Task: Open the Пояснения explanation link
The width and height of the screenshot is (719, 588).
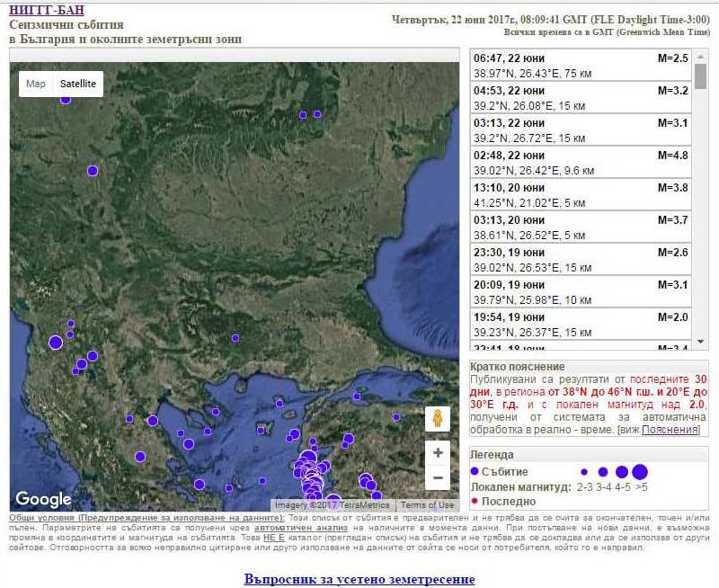Action: [x=670, y=430]
